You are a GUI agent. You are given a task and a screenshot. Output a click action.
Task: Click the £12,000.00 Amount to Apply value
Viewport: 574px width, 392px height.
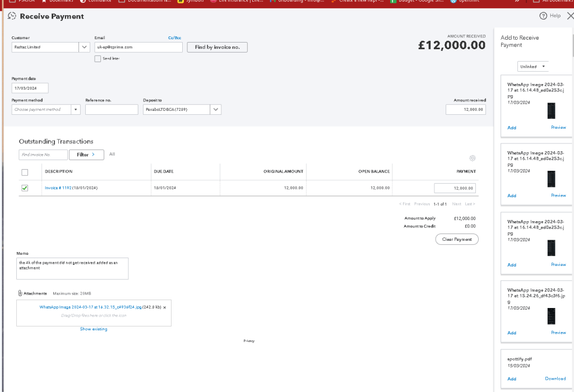click(x=465, y=218)
